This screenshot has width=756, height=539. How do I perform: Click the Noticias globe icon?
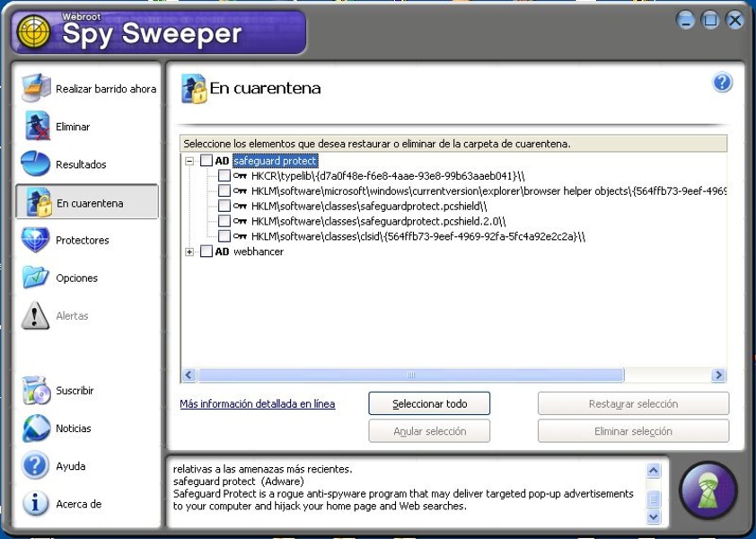[36, 428]
